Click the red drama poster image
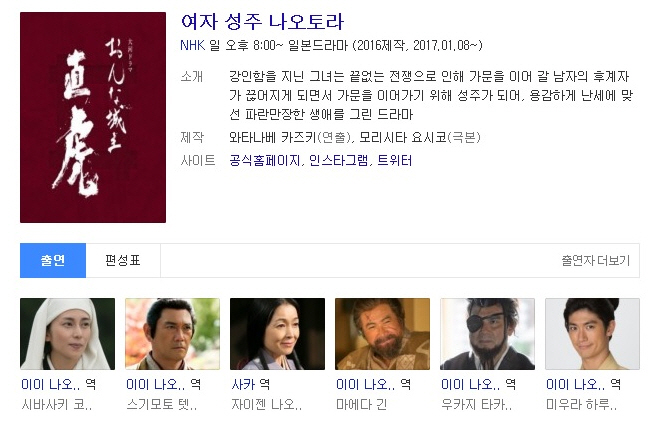659x426 pixels. [93, 117]
